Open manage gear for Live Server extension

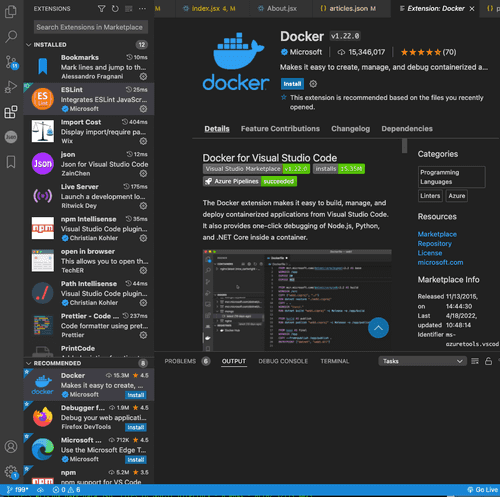tap(143, 206)
